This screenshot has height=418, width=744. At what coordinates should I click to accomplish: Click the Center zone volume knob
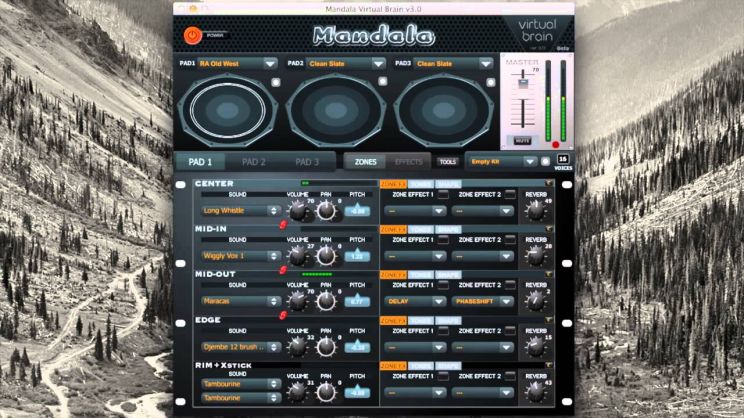click(298, 211)
